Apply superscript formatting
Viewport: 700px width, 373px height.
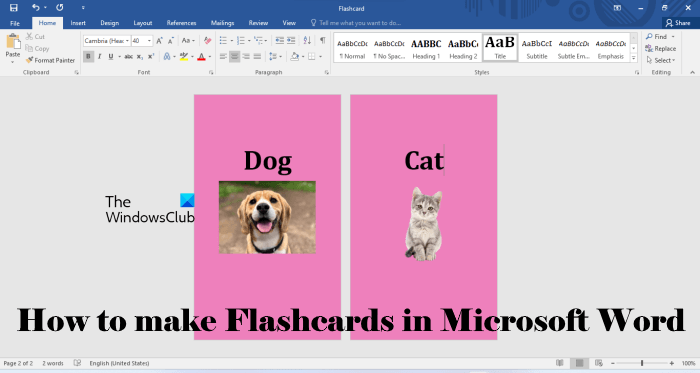click(151, 57)
